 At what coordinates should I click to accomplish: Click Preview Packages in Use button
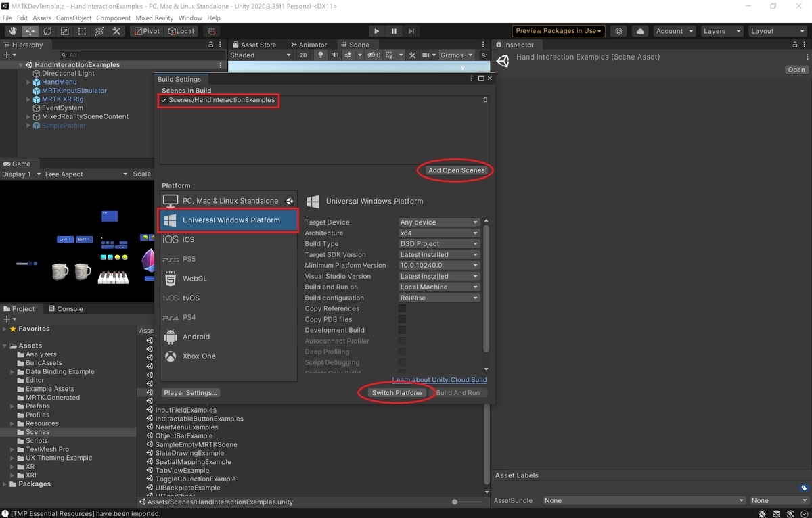[558, 31]
